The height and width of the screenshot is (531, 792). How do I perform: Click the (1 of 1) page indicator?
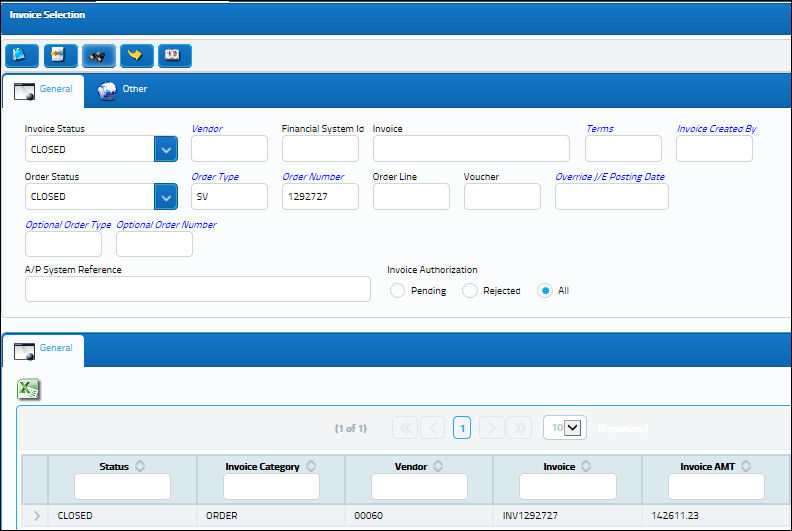(351, 428)
